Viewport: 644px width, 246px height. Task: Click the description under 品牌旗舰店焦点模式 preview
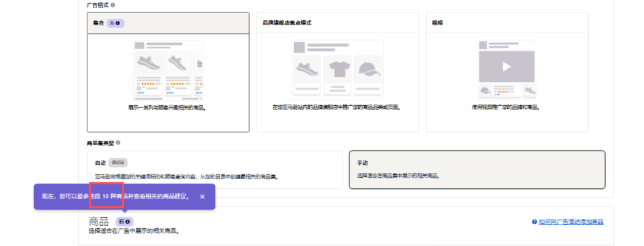point(337,107)
